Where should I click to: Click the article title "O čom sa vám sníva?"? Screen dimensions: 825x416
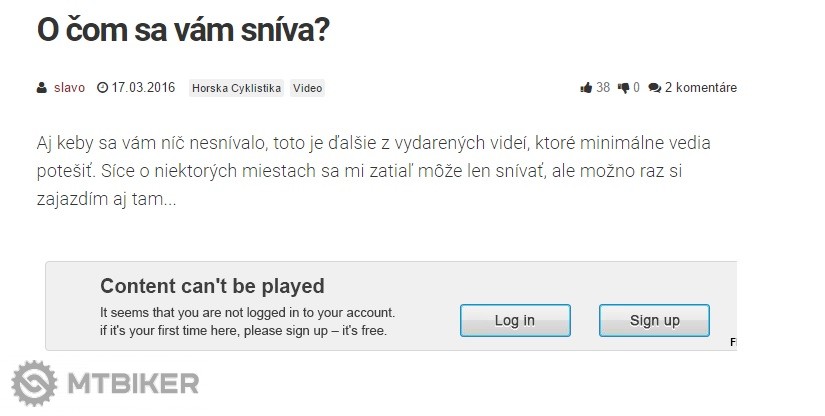[183, 29]
